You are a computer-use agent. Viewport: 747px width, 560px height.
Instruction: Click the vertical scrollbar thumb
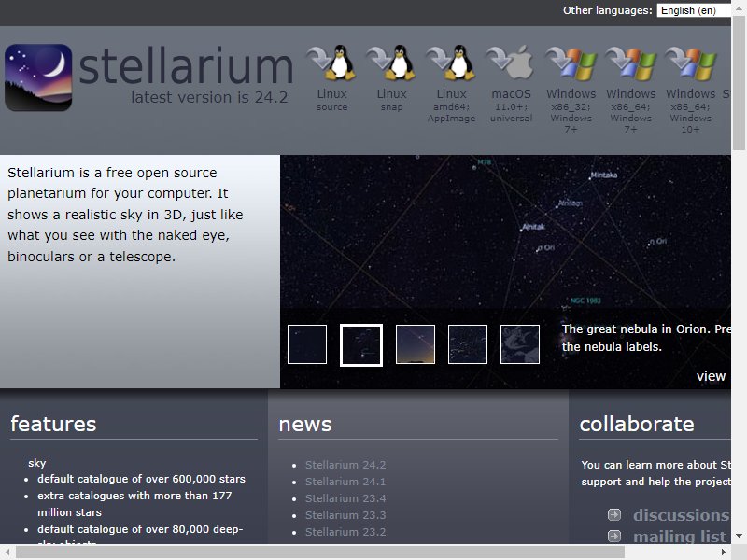pos(739,83)
